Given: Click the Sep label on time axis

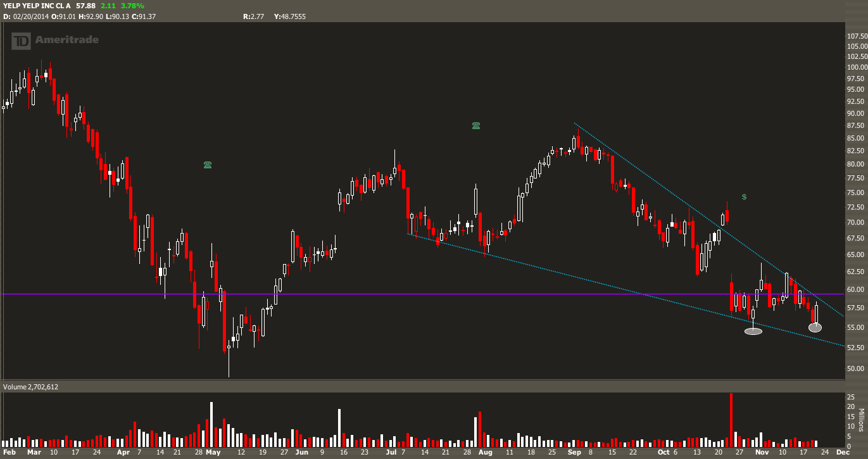Looking at the screenshot, I should (574, 453).
